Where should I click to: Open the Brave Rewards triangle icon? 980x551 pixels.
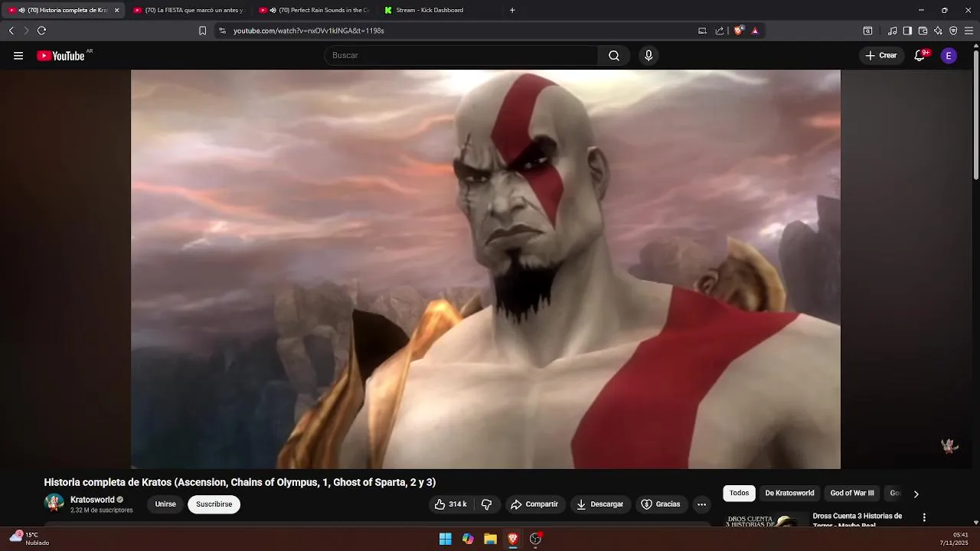(755, 31)
